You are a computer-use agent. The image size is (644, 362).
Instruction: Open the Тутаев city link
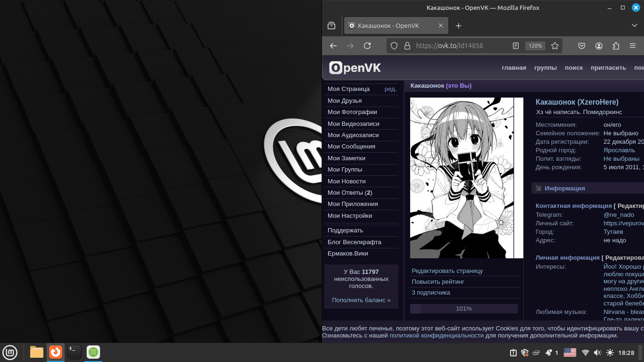[613, 232]
